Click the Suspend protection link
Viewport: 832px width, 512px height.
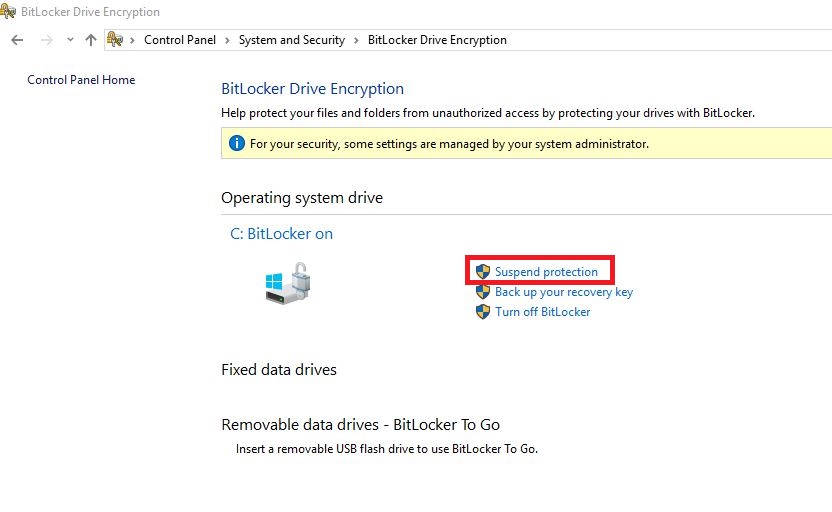click(x=546, y=272)
